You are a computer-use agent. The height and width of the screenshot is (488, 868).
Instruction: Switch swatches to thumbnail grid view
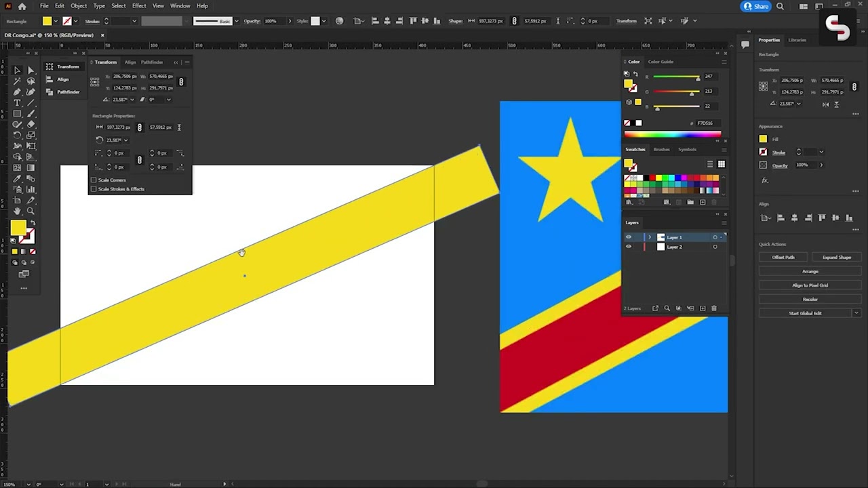click(722, 164)
